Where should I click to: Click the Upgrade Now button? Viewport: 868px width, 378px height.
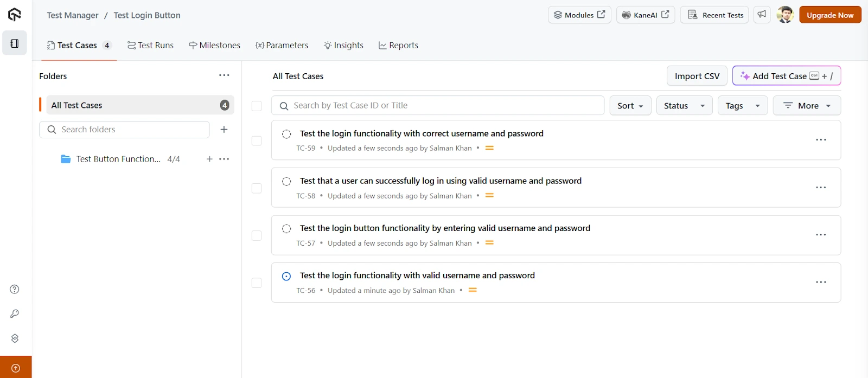tap(830, 15)
